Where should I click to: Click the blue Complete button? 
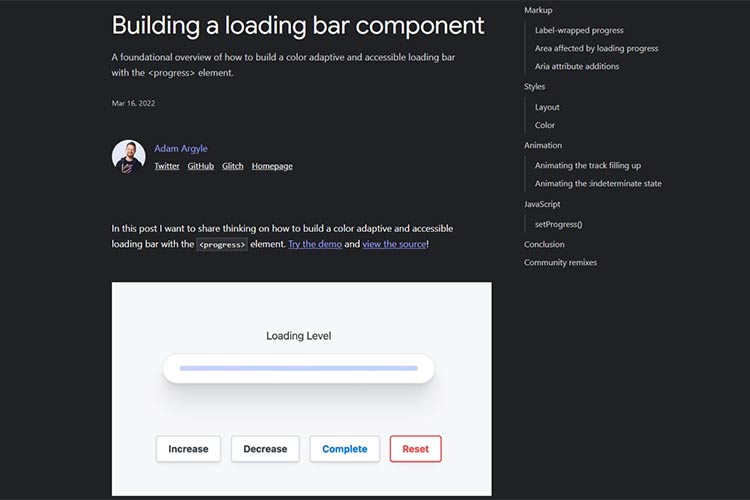(x=344, y=449)
